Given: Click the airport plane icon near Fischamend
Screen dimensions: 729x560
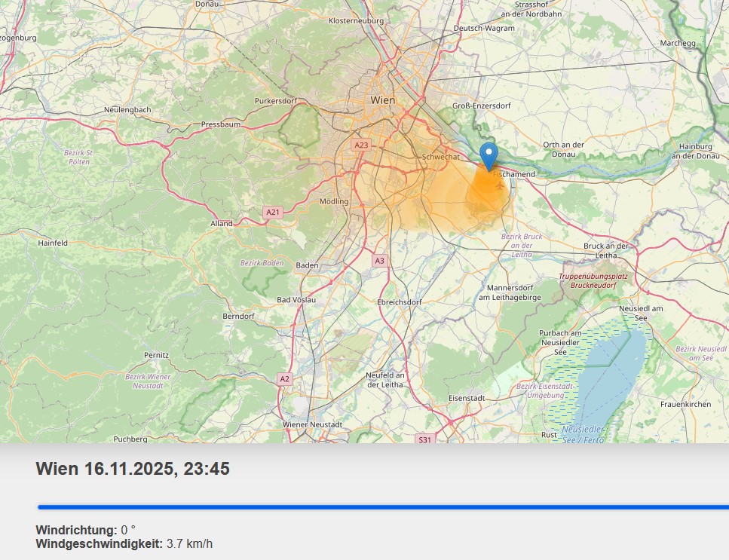Looking at the screenshot, I should click(x=499, y=185).
